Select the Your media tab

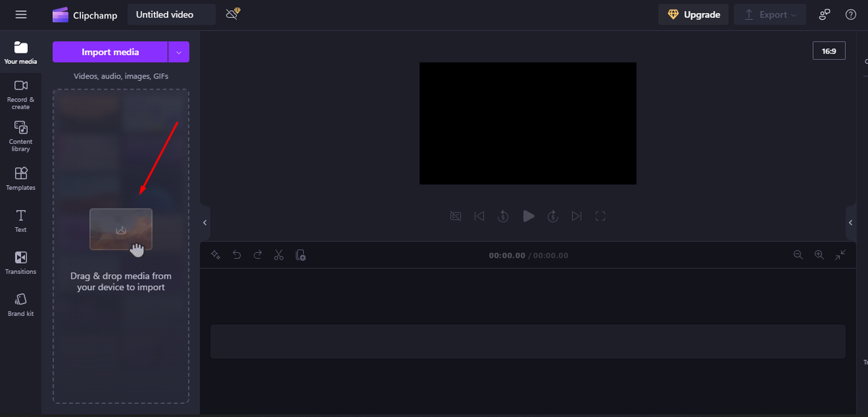coord(20,53)
